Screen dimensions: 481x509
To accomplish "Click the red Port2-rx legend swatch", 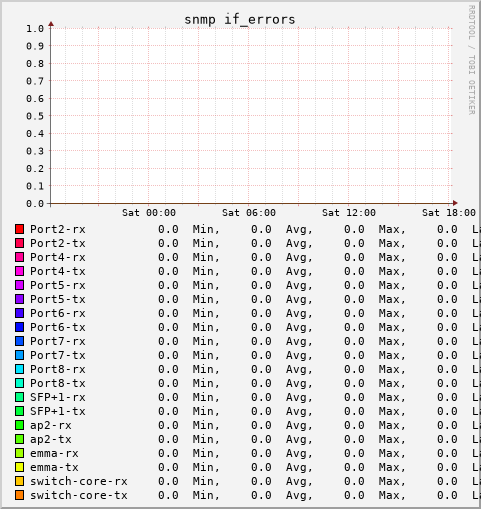I will coord(19,229).
